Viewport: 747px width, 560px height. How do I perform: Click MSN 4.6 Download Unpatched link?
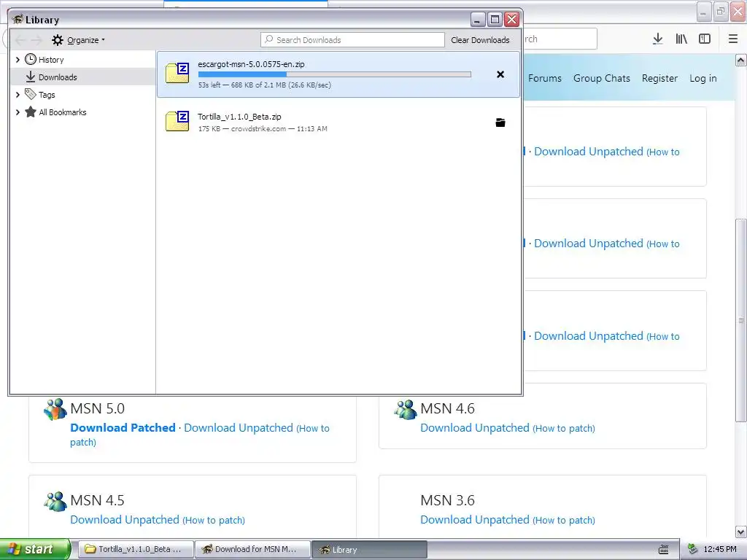(x=474, y=427)
